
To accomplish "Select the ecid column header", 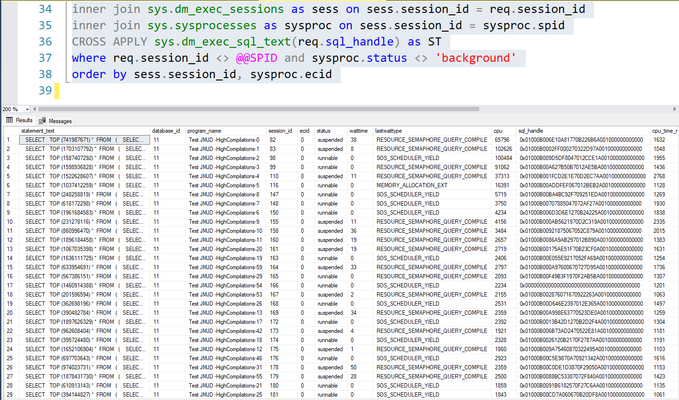I will pos(304,131).
